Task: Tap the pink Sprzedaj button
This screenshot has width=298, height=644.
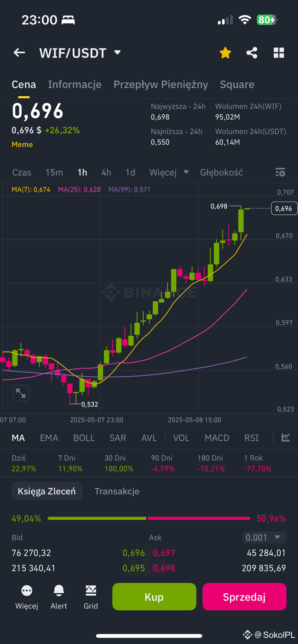Action: pyautogui.click(x=244, y=597)
